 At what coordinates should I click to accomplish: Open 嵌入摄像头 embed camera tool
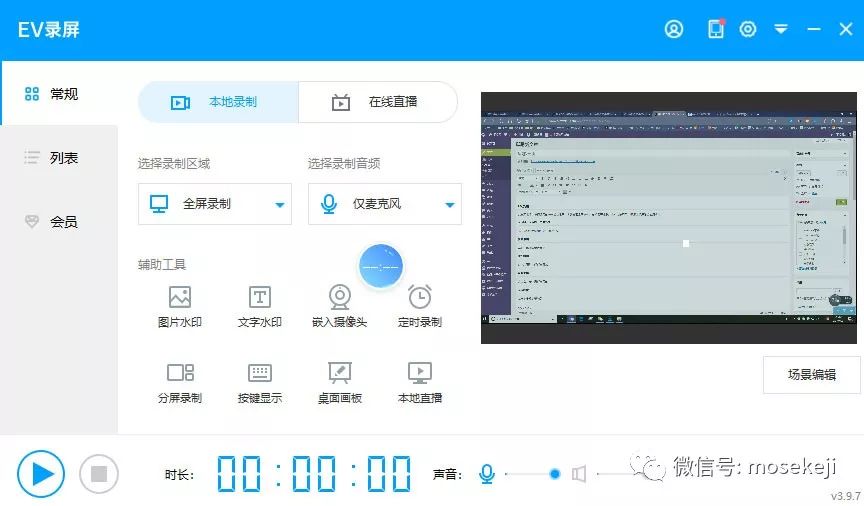[339, 306]
